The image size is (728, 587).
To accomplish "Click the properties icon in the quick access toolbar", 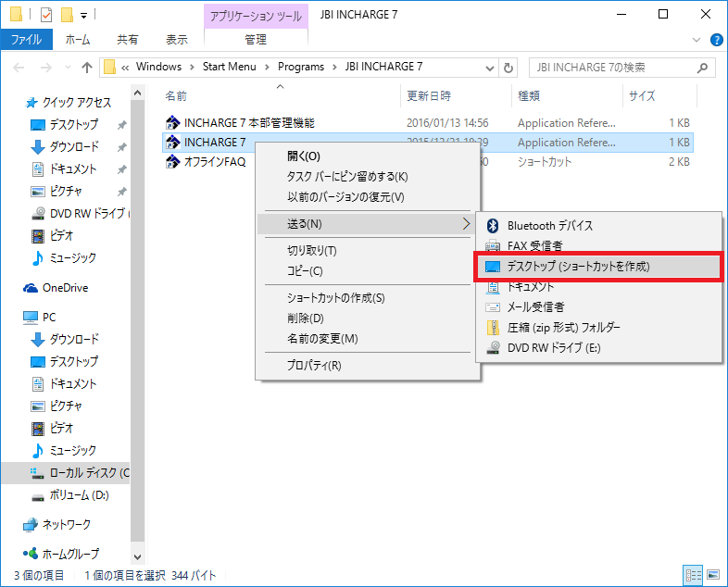I will coord(46,15).
